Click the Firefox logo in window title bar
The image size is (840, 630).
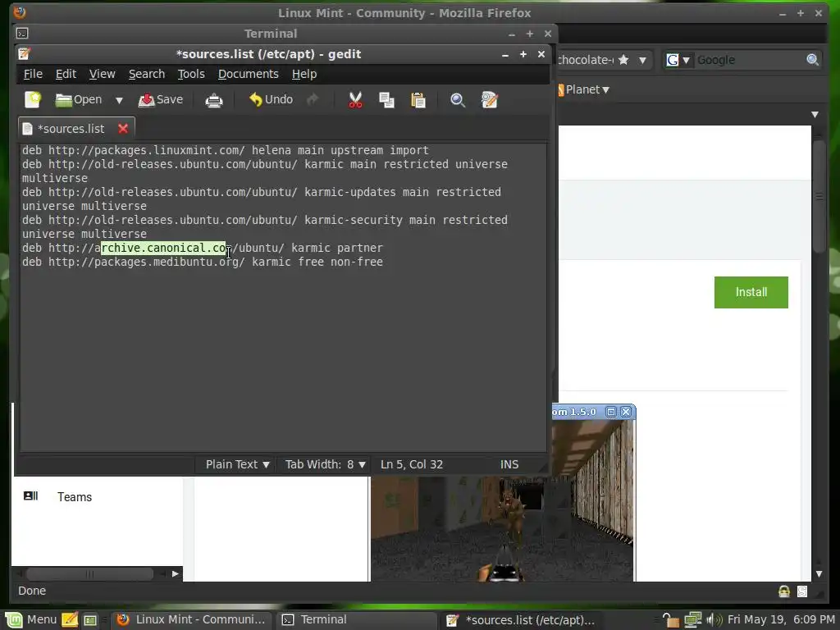coord(20,12)
